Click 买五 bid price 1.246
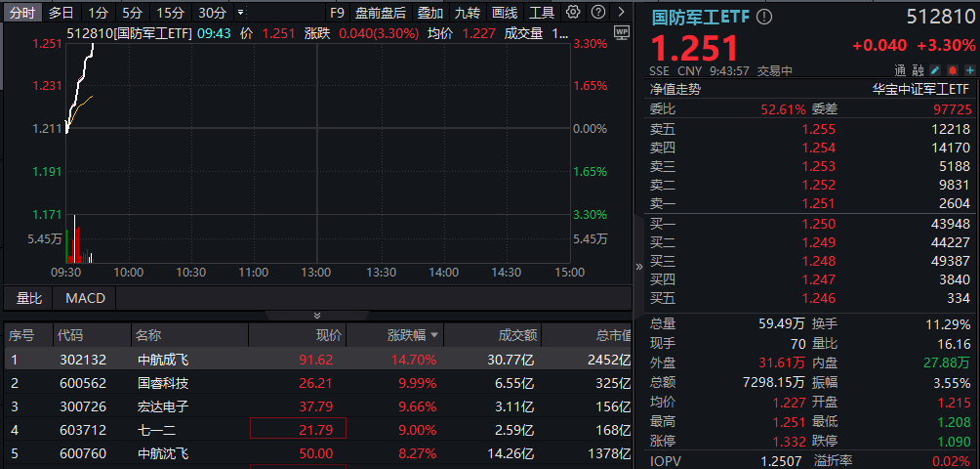This screenshot has height=469, width=980. coord(820,298)
